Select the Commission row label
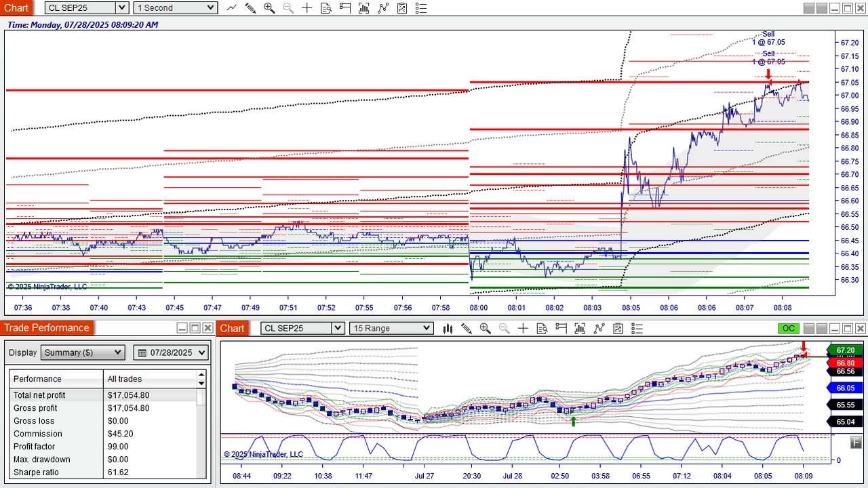 click(38, 434)
